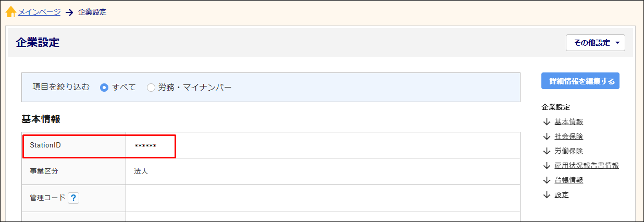The height and width of the screenshot is (222, 644).
Task: Select the すべて radio button
Action: (x=104, y=88)
